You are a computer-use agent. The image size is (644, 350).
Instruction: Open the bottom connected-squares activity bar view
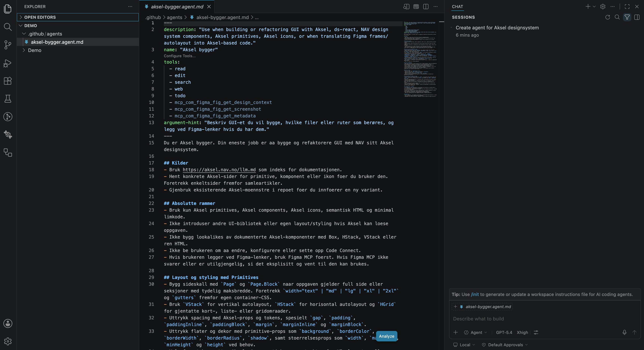point(8,153)
